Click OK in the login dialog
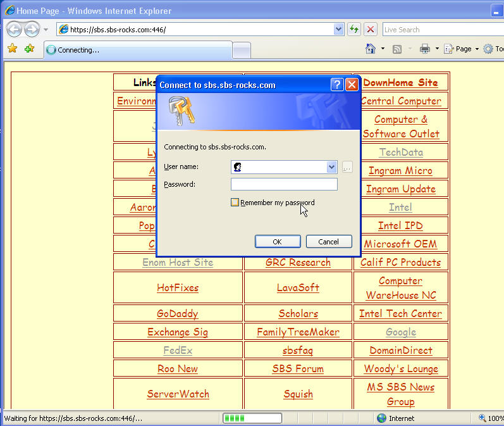Viewport: 504px width, 426px height. point(278,242)
